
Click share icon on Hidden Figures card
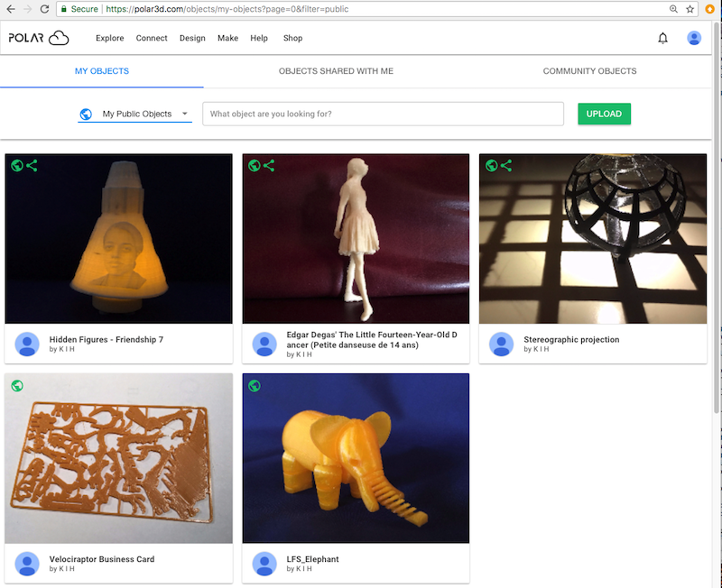32,165
